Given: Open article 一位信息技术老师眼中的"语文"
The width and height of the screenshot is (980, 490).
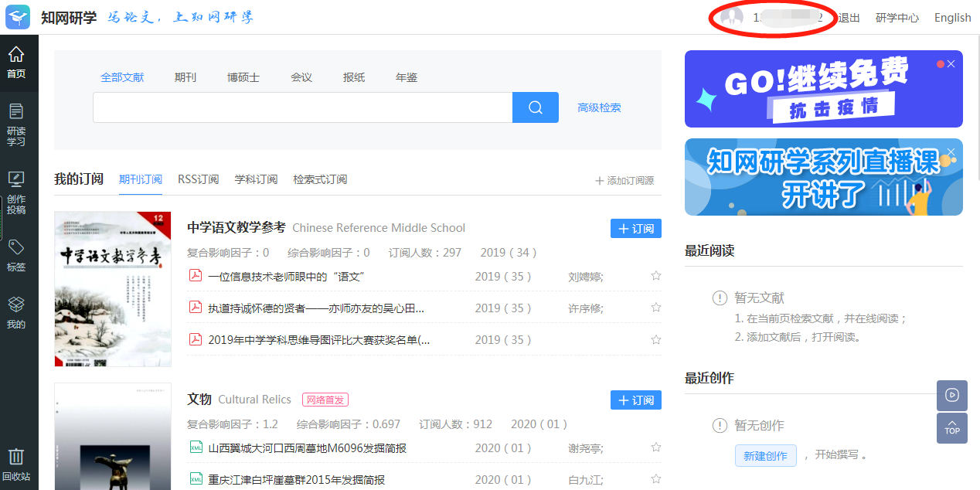Looking at the screenshot, I should [x=286, y=277].
